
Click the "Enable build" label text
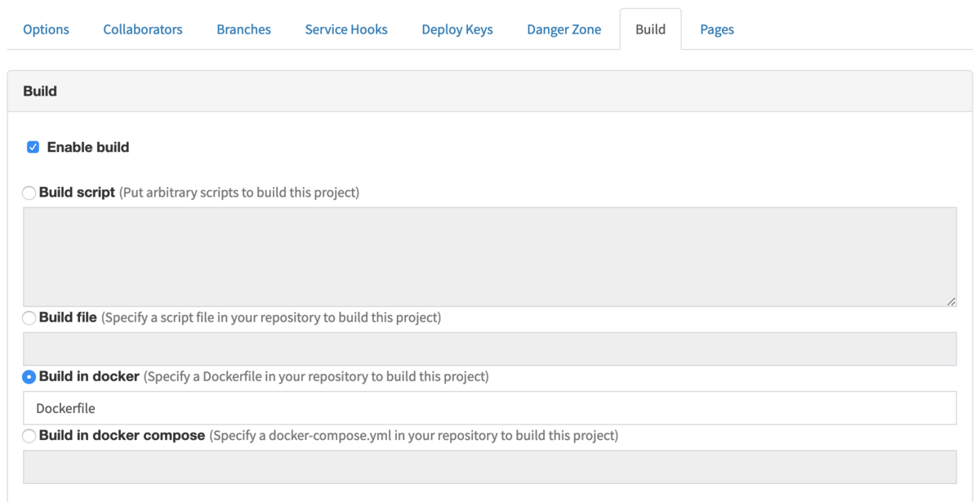[x=88, y=148]
